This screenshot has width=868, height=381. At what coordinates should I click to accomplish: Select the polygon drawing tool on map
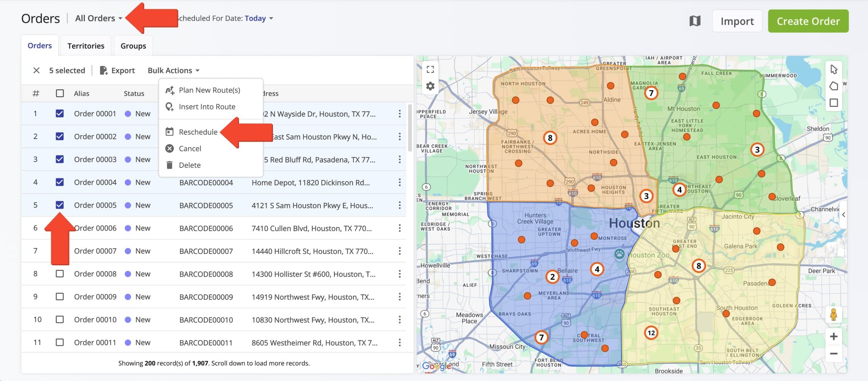click(x=834, y=86)
